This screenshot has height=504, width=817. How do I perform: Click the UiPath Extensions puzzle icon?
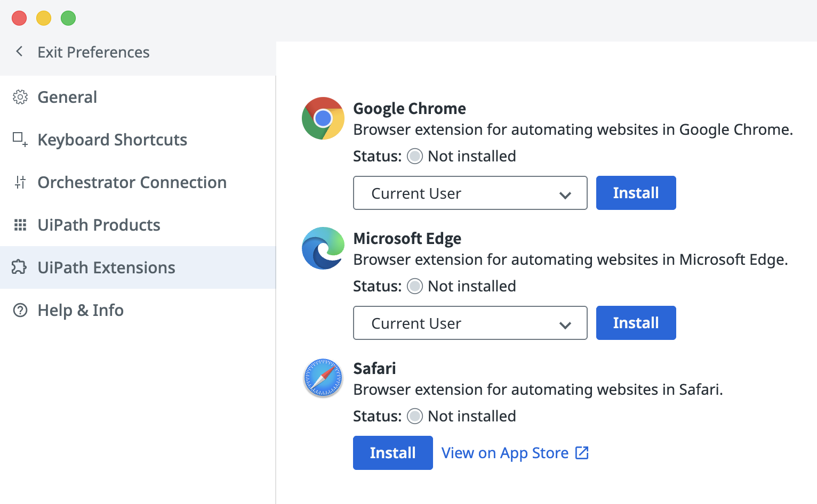(x=19, y=267)
